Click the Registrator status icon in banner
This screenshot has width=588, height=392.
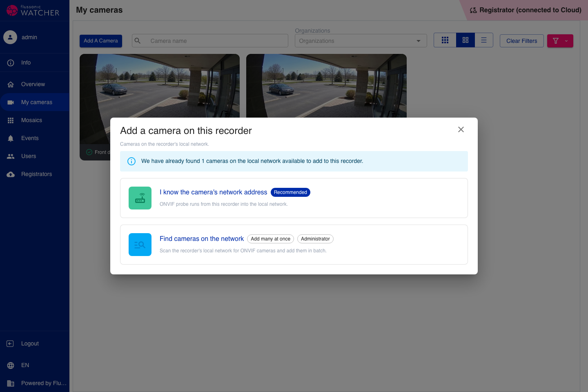pos(473,10)
